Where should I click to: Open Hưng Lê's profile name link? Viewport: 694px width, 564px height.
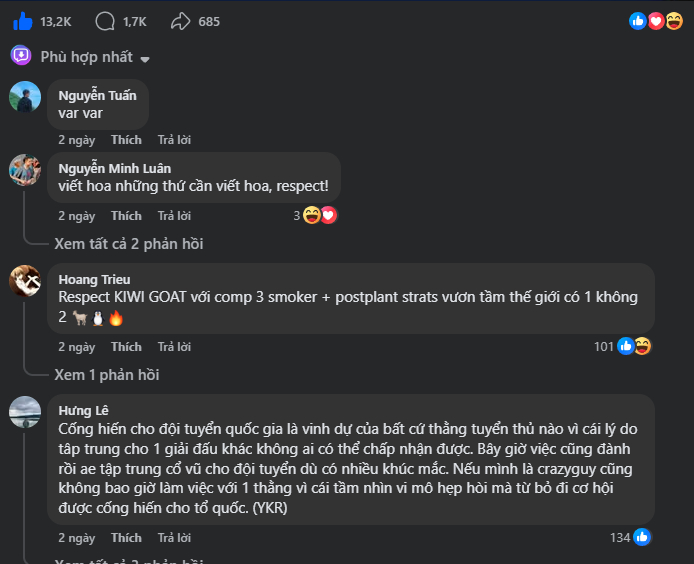click(x=83, y=410)
